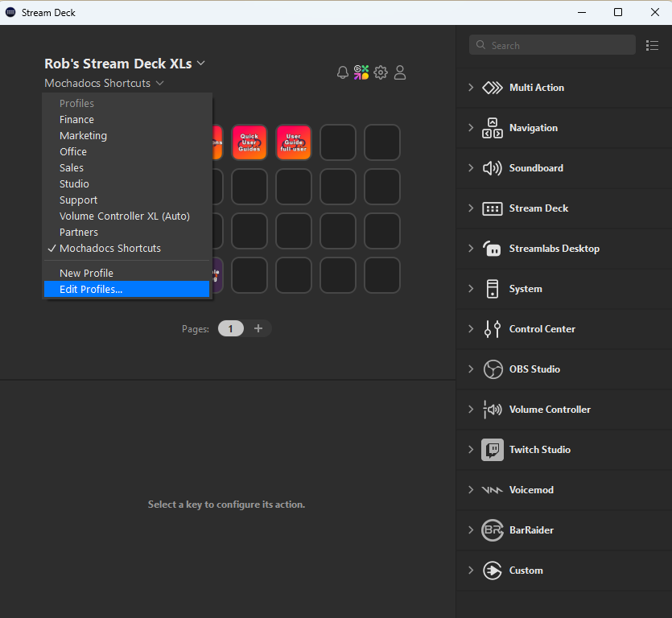Click the list view icon beside the search bar
The image size is (672, 618).
[x=652, y=45]
